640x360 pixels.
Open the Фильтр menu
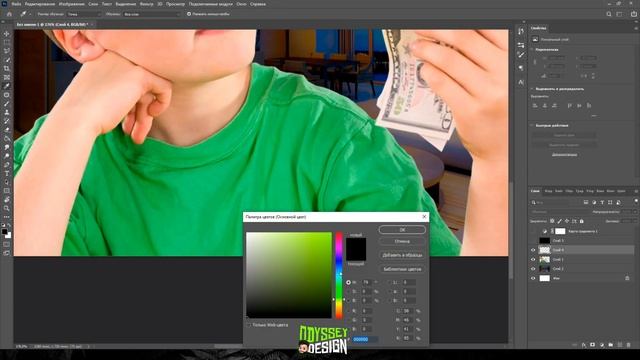(x=147, y=4)
